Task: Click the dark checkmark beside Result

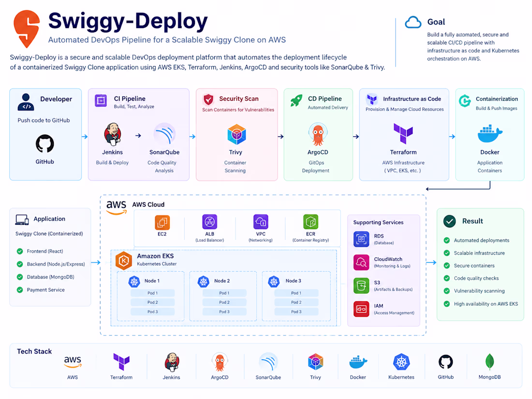Action: [450, 221]
